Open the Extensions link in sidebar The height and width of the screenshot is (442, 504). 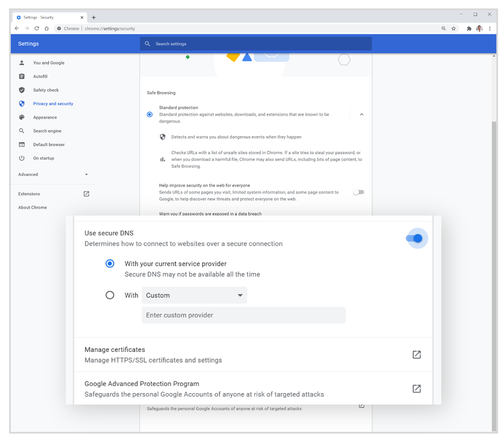click(29, 193)
